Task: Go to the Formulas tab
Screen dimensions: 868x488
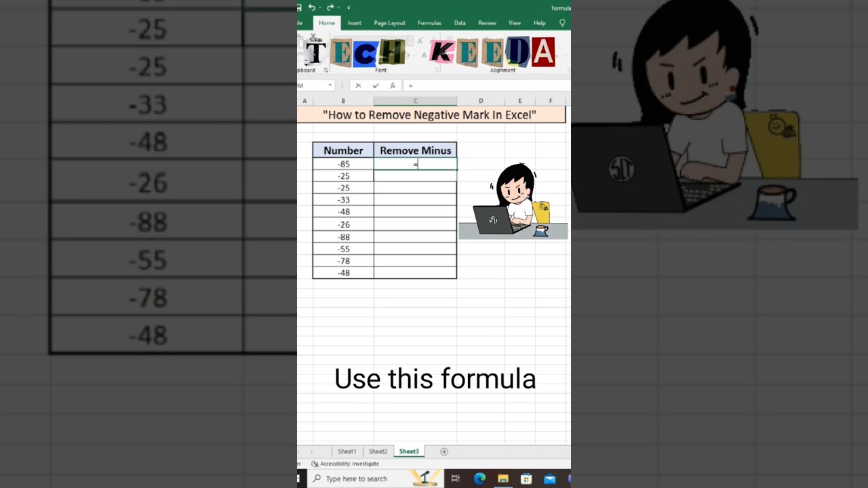Action: (429, 23)
